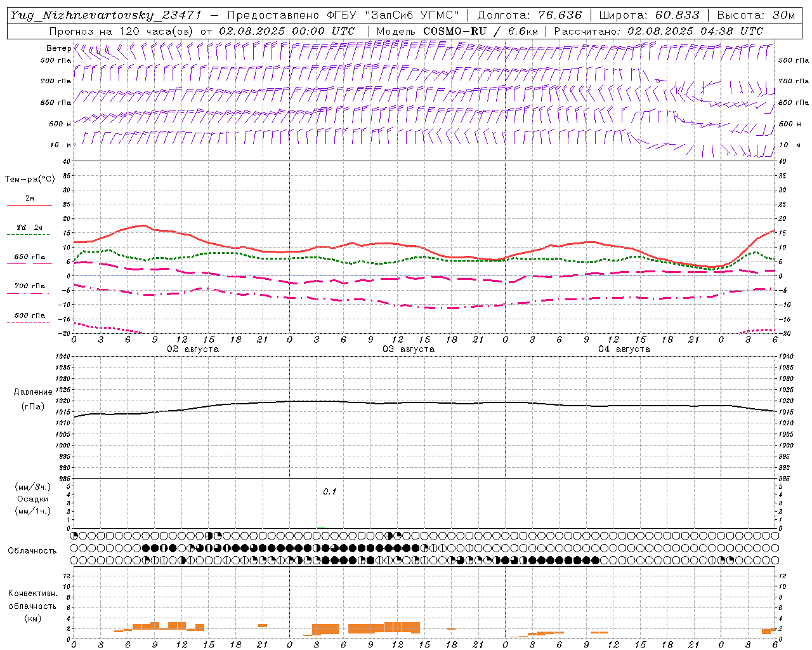
Task: Click the 0.1 precipitation value
Action: (x=329, y=492)
